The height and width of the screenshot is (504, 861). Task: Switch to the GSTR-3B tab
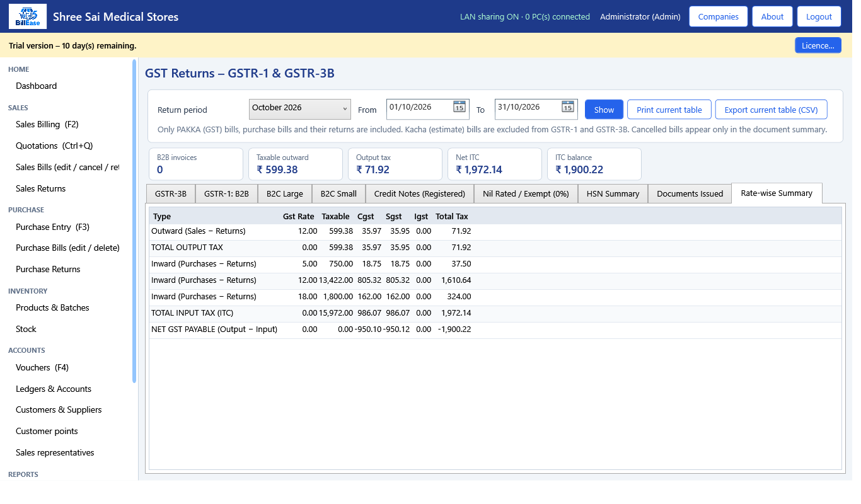pos(171,193)
